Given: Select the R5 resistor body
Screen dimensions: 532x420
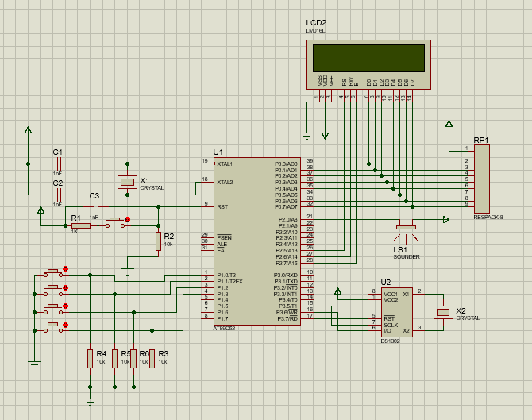Looking at the screenshot, I should (x=114, y=359).
